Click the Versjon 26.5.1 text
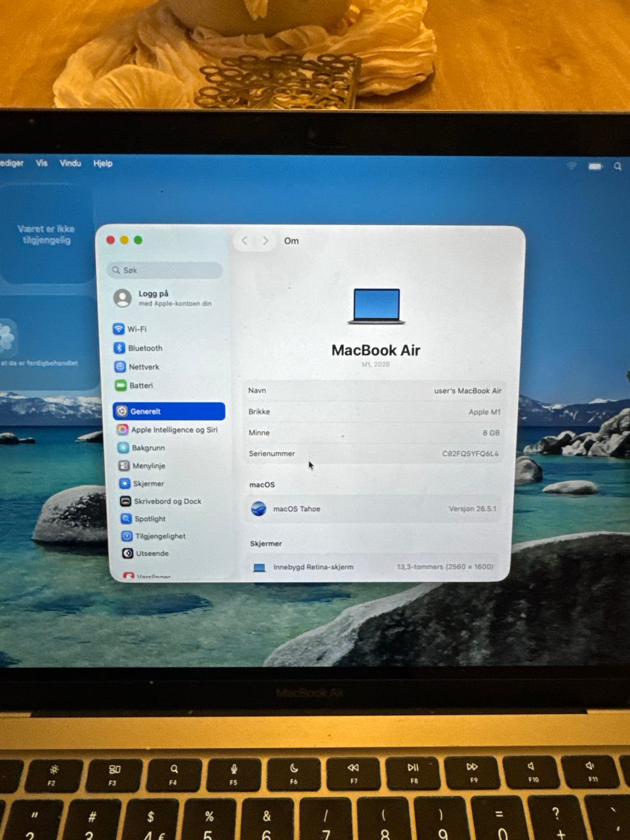The width and height of the screenshot is (630, 840). 472,509
